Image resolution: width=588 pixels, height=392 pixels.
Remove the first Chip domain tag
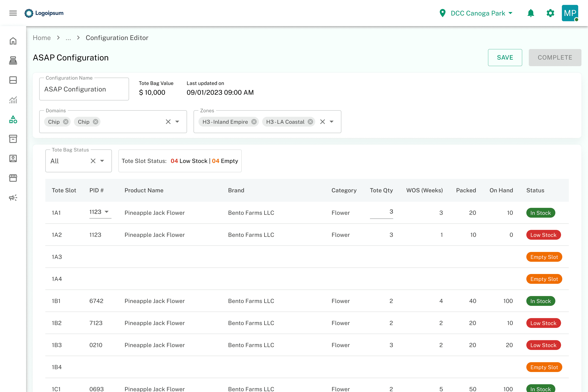pyautogui.click(x=66, y=122)
